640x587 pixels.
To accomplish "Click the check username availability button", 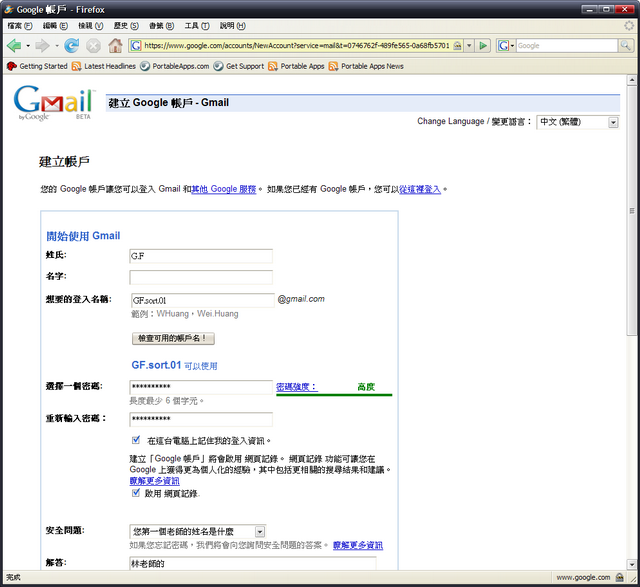I will click(x=173, y=338).
